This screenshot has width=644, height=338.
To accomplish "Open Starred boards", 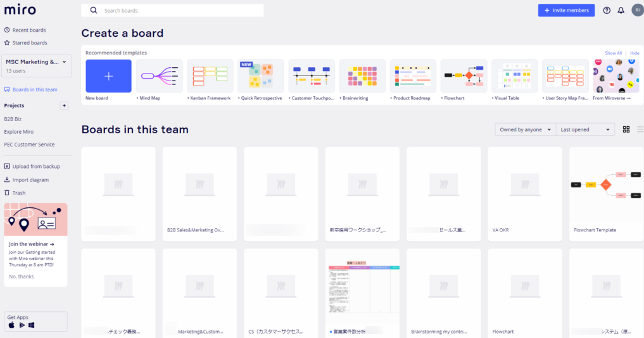I will [x=30, y=42].
